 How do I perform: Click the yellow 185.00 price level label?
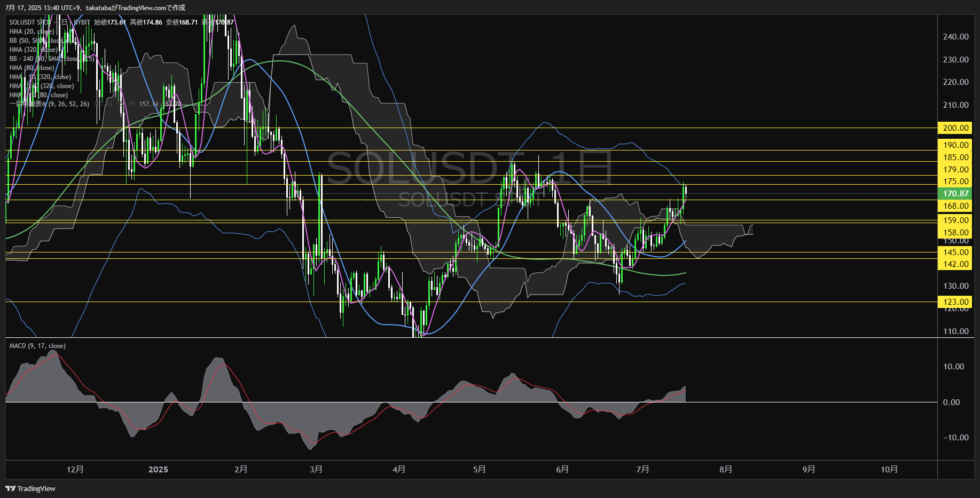(x=955, y=157)
